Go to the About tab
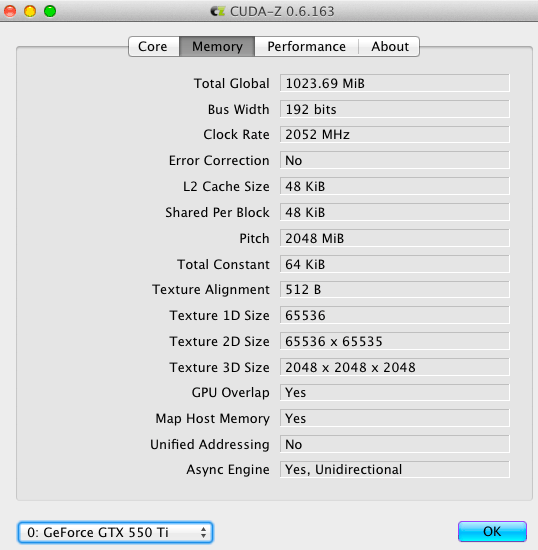538x550 pixels. (389, 46)
